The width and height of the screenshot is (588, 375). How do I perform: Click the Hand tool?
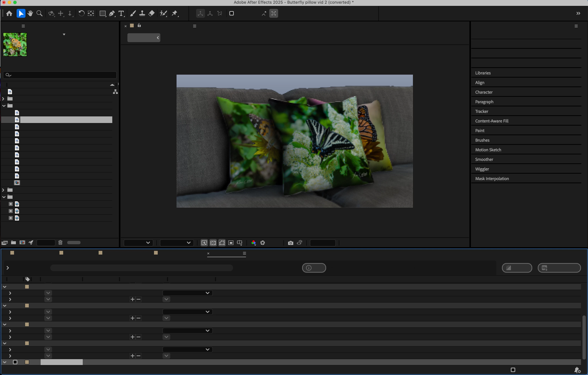30,13
